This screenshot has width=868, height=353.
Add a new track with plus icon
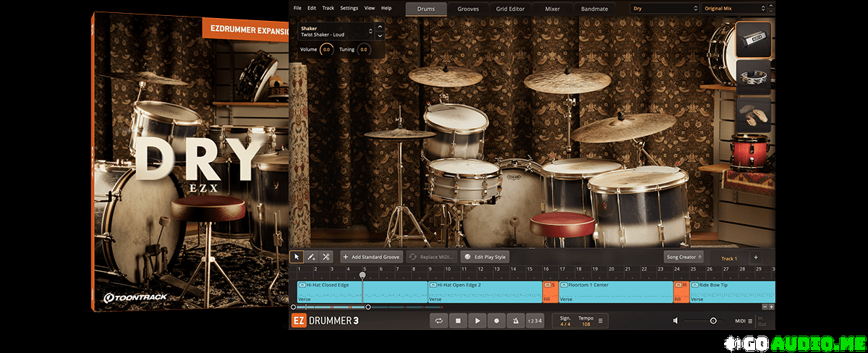point(756,257)
